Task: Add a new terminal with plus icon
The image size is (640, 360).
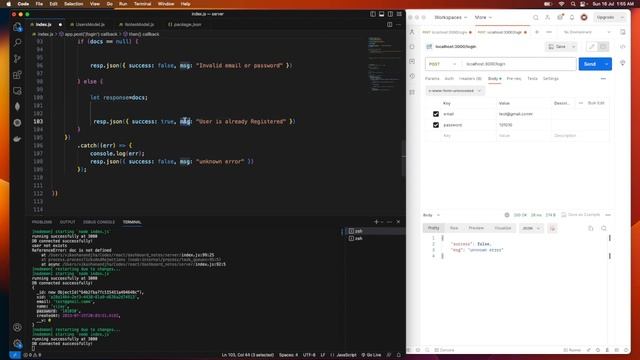Action: [376, 222]
